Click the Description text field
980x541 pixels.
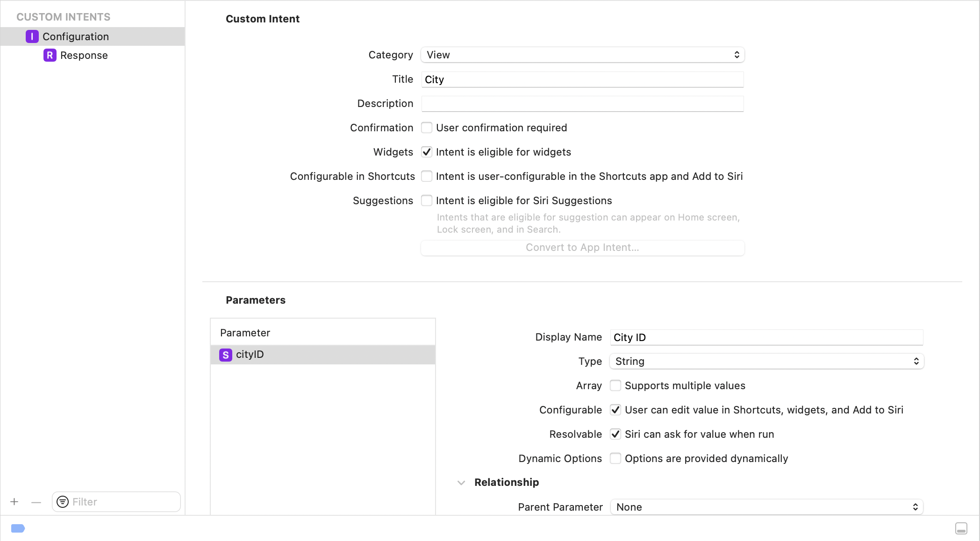pyautogui.click(x=582, y=104)
